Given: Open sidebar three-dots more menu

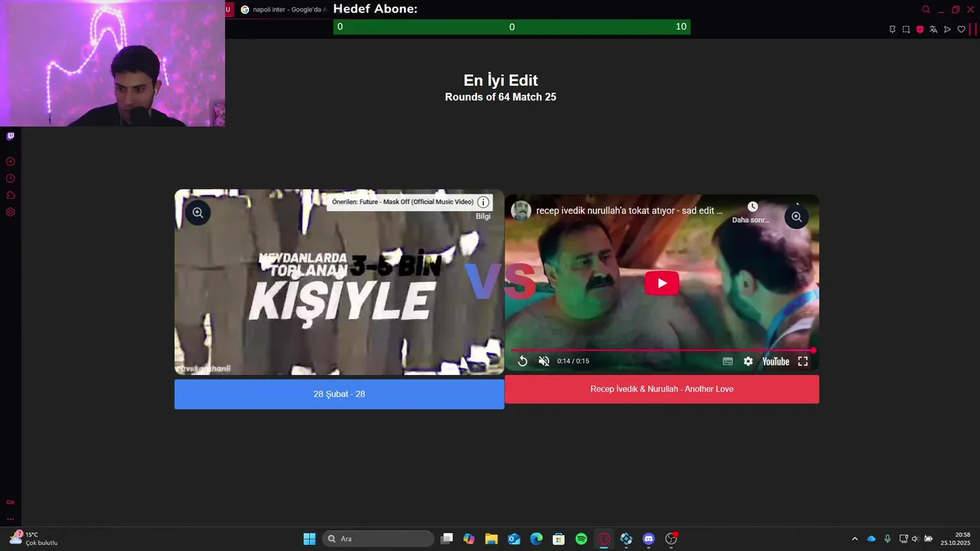Looking at the screenshot, I should click(x=11, y=519).
